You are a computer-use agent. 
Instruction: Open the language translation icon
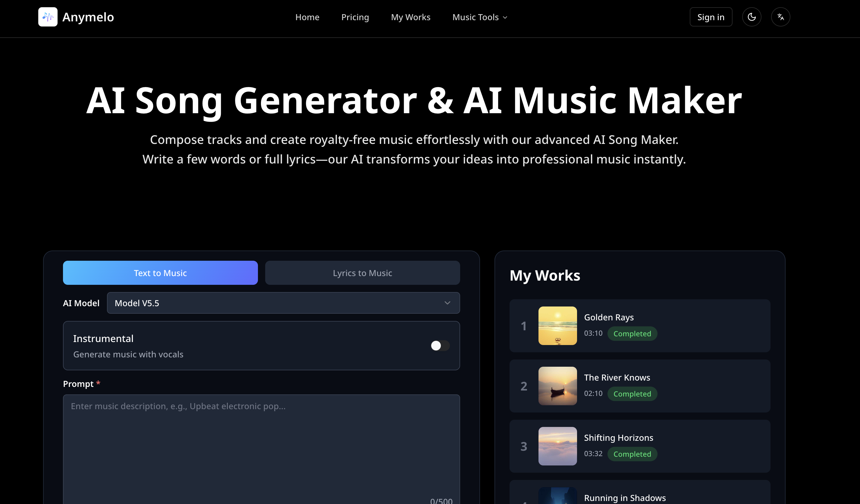click(x=780, y=17)
